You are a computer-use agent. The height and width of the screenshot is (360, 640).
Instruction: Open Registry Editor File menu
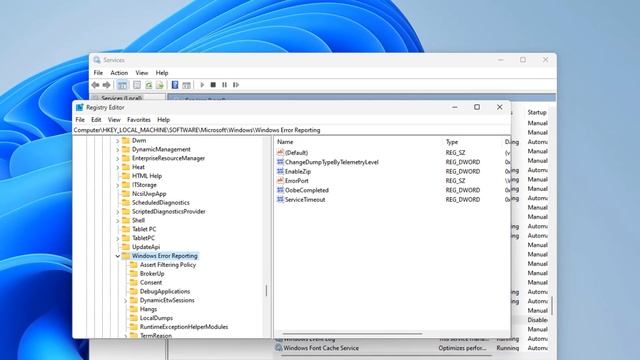80,120
